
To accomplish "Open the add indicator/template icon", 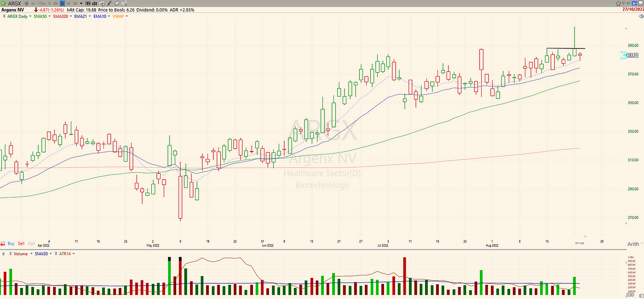I will [102, 4].
